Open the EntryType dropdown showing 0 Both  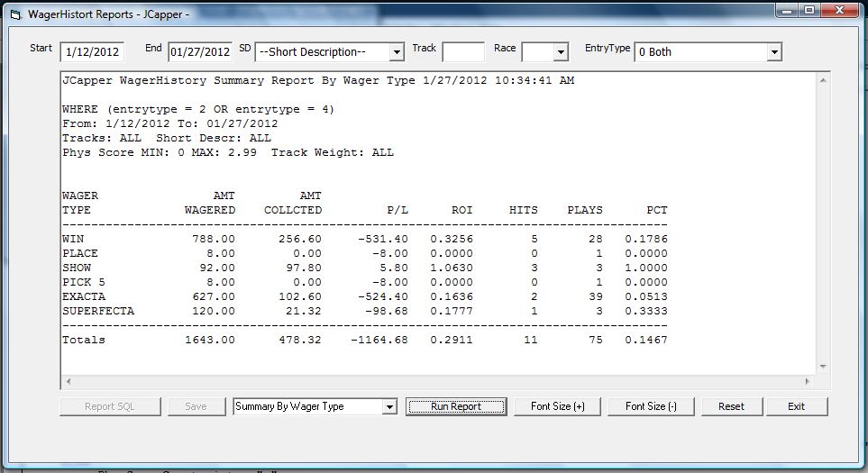point(774,52)
